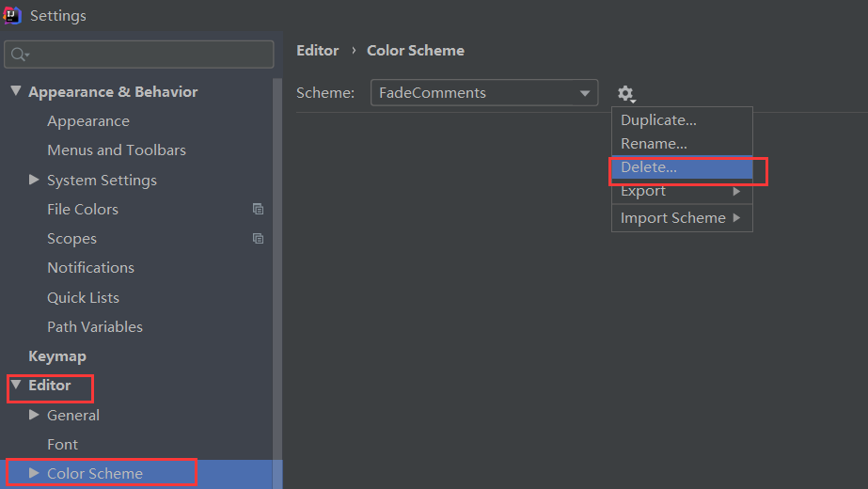Image resolution: width=868 pixels, height=489 pixels.
Task: Select System Settings in settings tree
Action: 102,180
